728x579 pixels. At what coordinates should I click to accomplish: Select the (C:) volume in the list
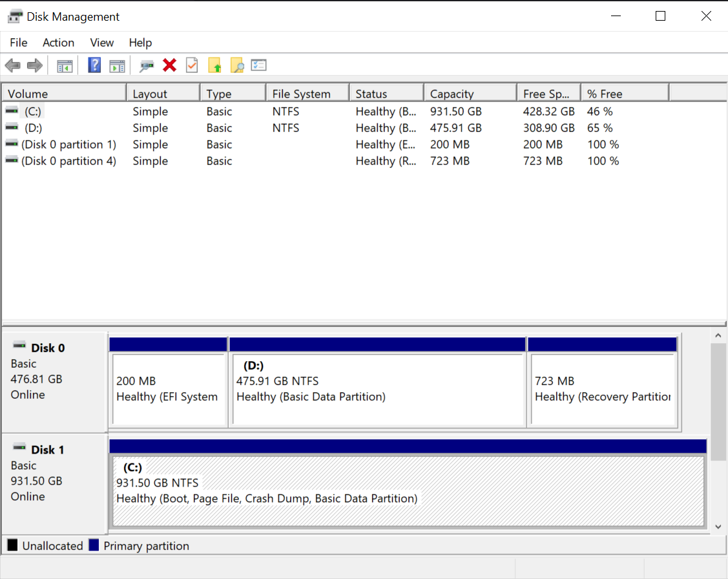pos(32,111)
